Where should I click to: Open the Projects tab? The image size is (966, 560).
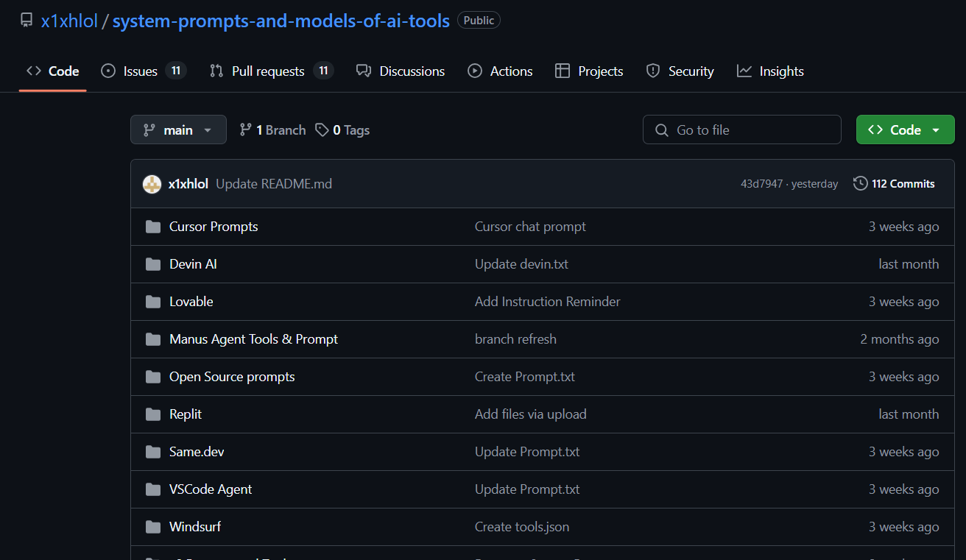tap(589, 71)
